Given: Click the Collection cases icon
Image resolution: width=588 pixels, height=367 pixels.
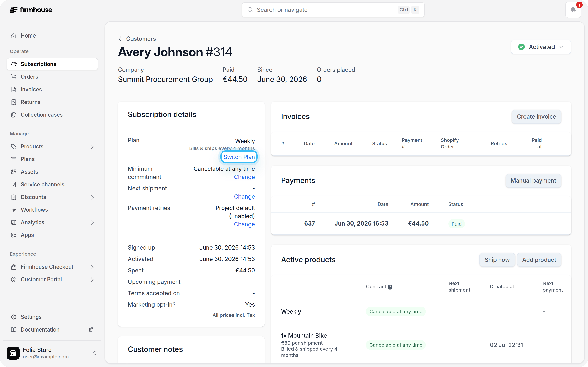Looking at the screenshot, I should click(14, 115).
